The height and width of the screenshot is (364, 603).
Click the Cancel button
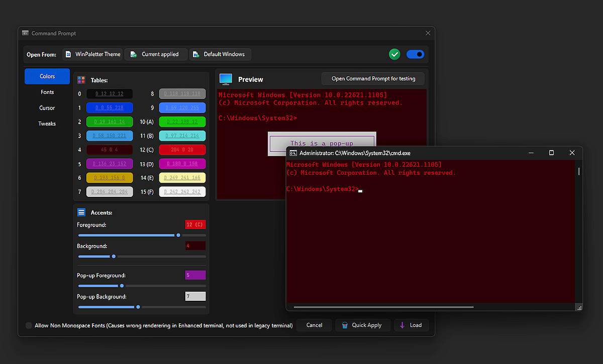pos(314,325)
